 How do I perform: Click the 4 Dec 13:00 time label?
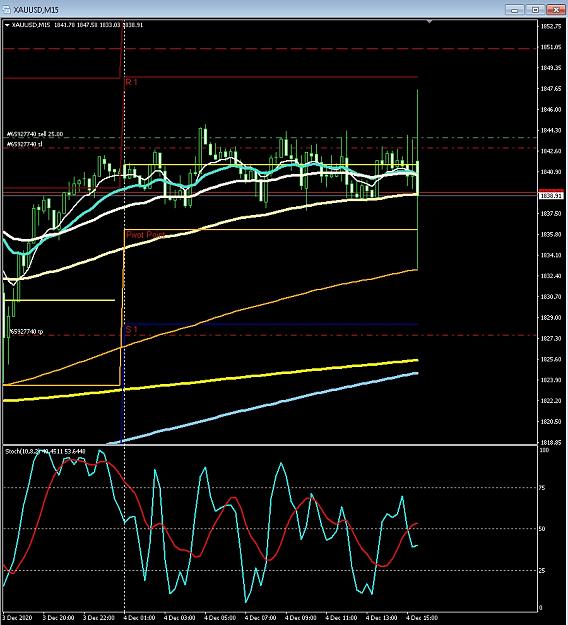click(x=381, y=618)
